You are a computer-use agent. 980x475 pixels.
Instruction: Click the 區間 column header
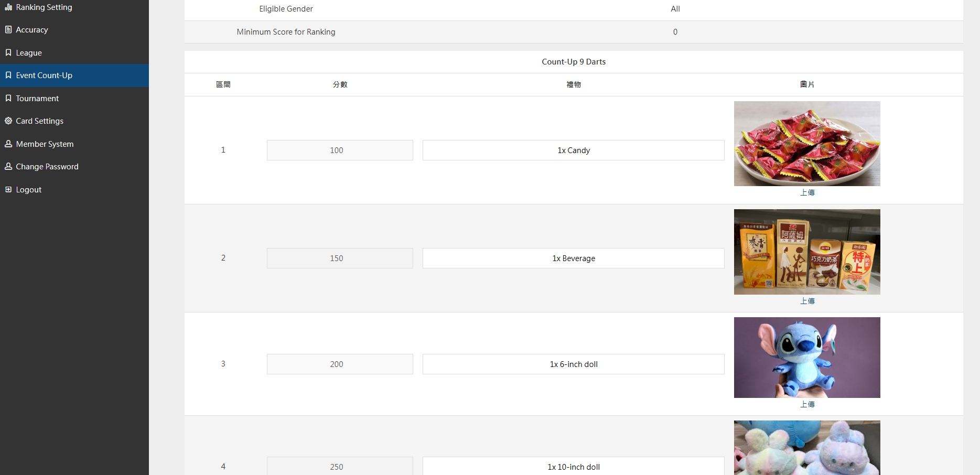click(223, 84)
